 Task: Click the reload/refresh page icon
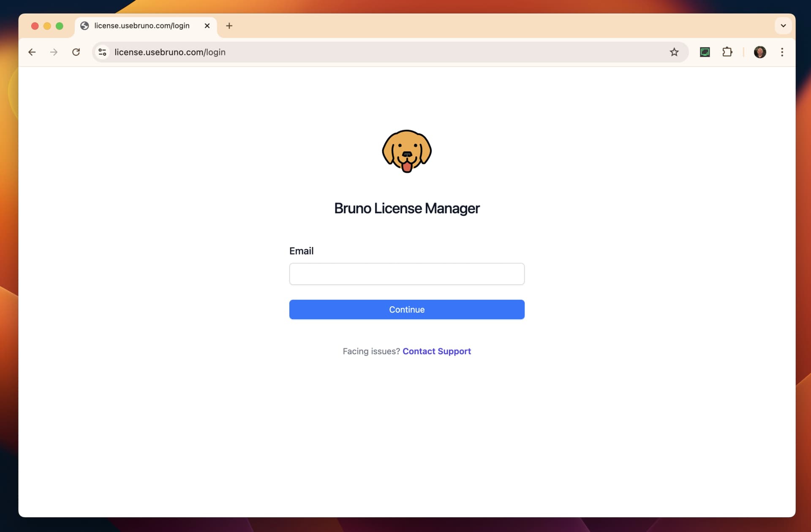[x=76, y=52]
